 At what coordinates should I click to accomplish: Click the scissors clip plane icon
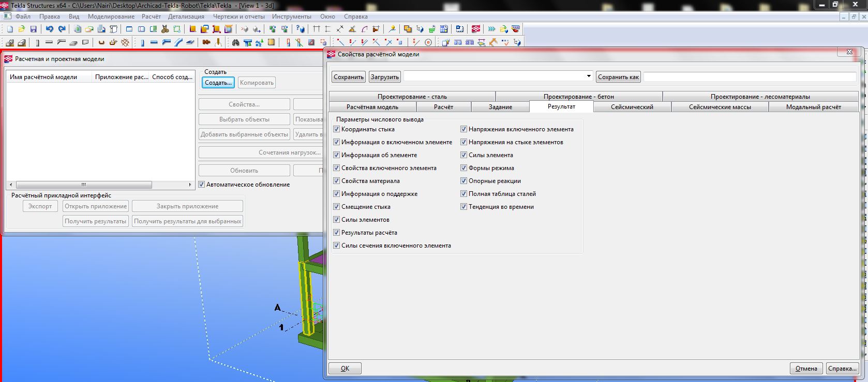[x=165, y=29]
